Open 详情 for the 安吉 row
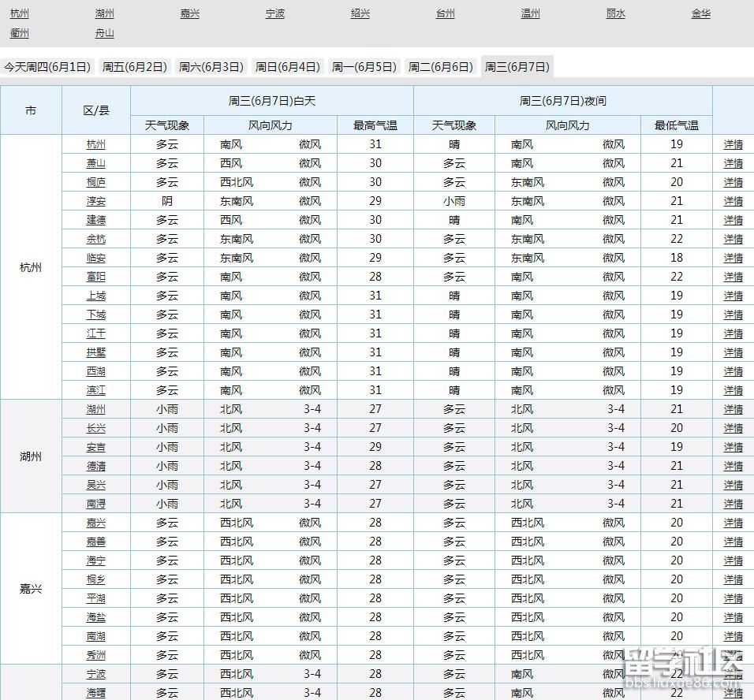The width and height of the screenshot is (754, 700). pyautogui.click(x=733, y=447)
